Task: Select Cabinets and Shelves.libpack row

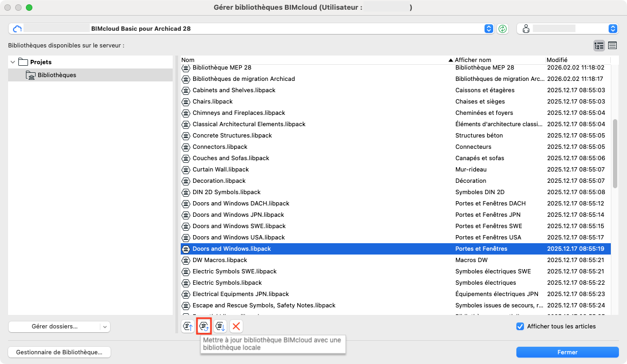Action: click(396, 90)
